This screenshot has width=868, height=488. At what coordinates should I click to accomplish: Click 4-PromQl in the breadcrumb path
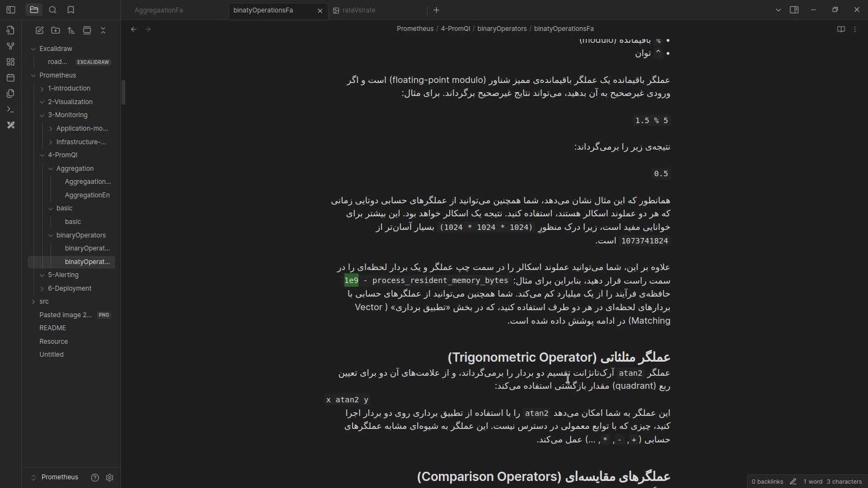tap(456, 29)
